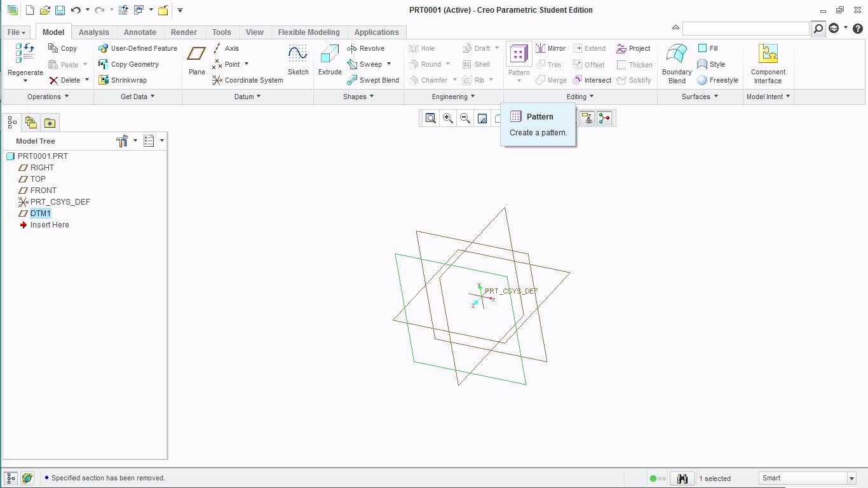This screenshot has height=488, width=868.
Task: Expand the Datum group dropdown
Action: [248, 97]
